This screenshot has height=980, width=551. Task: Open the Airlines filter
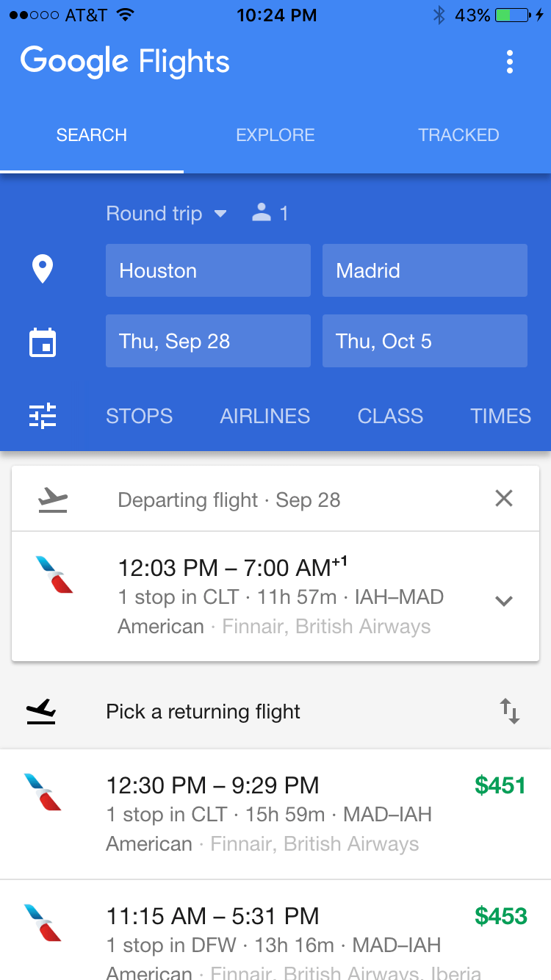(x=265, y=416)
